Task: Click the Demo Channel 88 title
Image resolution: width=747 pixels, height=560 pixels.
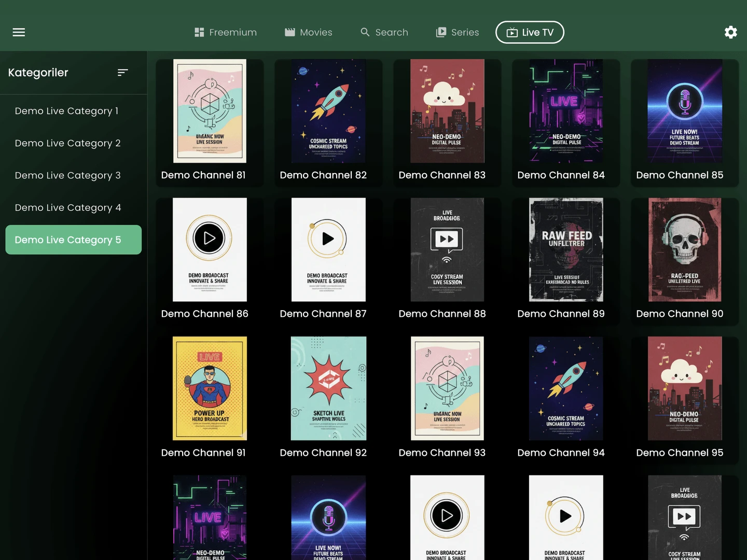Action: [442, 314]
